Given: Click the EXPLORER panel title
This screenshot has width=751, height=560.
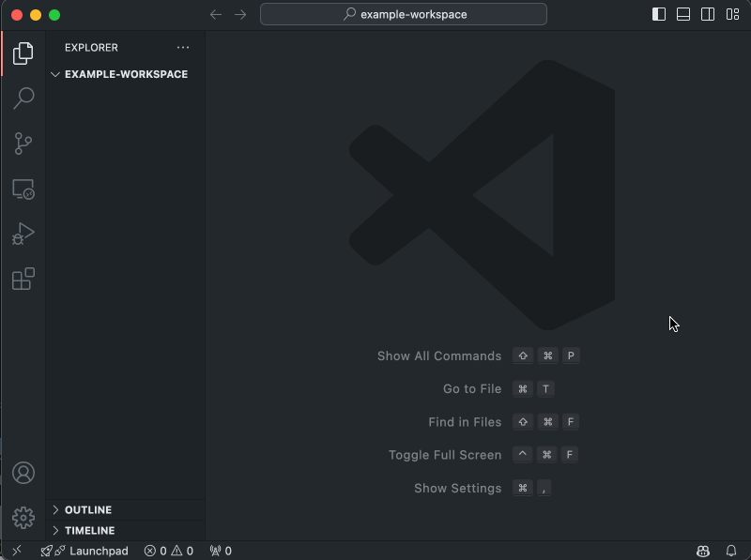Looking at the screenshot, I should 91,48.
